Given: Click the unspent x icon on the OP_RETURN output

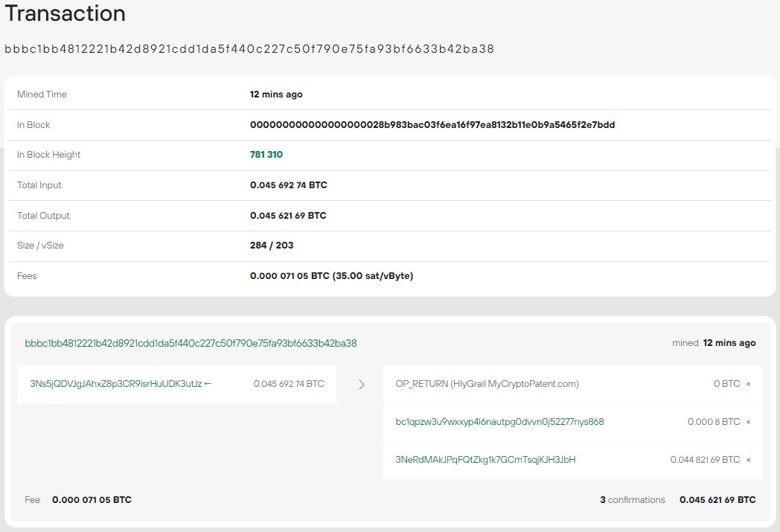Looking at the screenshot, I should pos(748,384).
